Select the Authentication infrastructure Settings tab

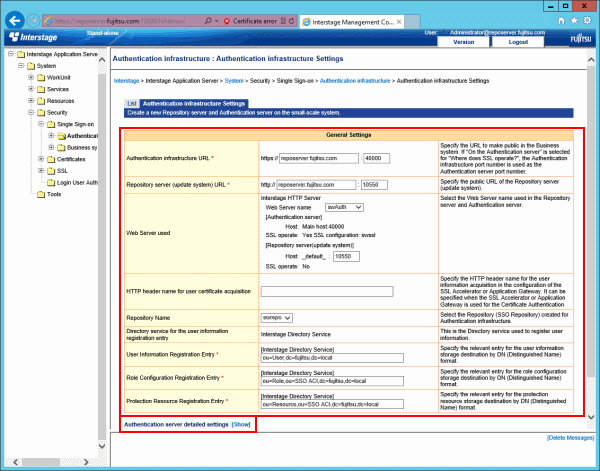(x=194, y=104)
